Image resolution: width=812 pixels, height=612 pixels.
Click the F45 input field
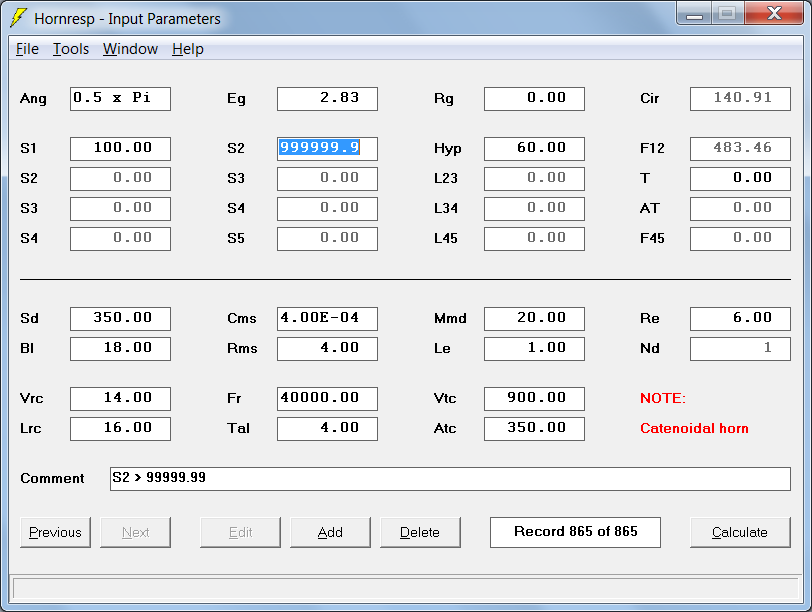(740, 239)
